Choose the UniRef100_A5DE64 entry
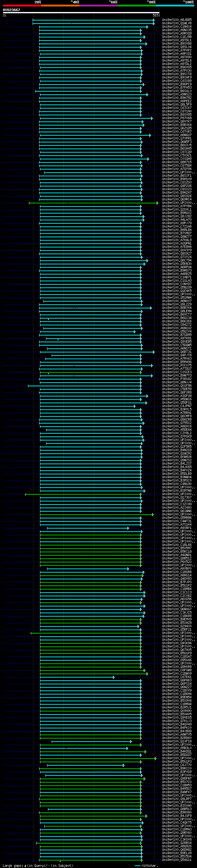Image resolution: width=197 pixels, height=868 pixels. [x=177, y=430]
